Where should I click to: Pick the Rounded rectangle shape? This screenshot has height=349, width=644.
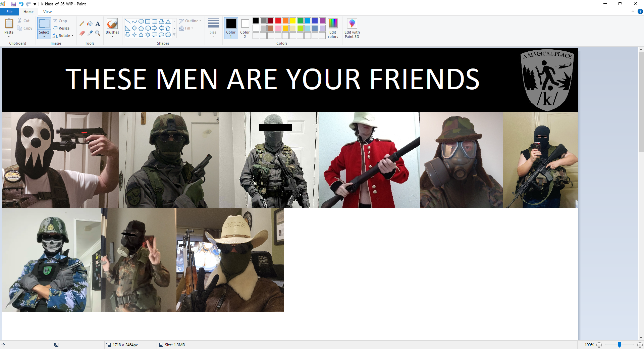click(x=155, y=21)
